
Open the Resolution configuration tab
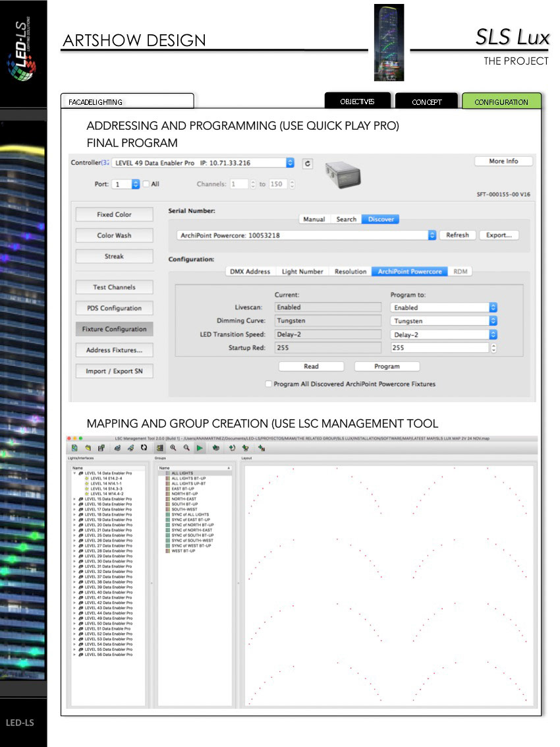click(350, 272)
